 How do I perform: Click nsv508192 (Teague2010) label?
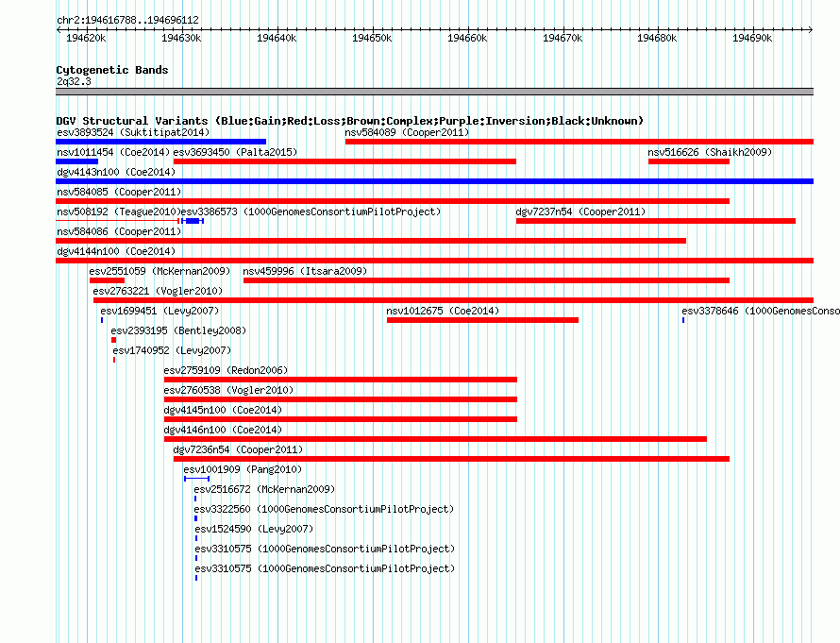(x=119, y=212)
